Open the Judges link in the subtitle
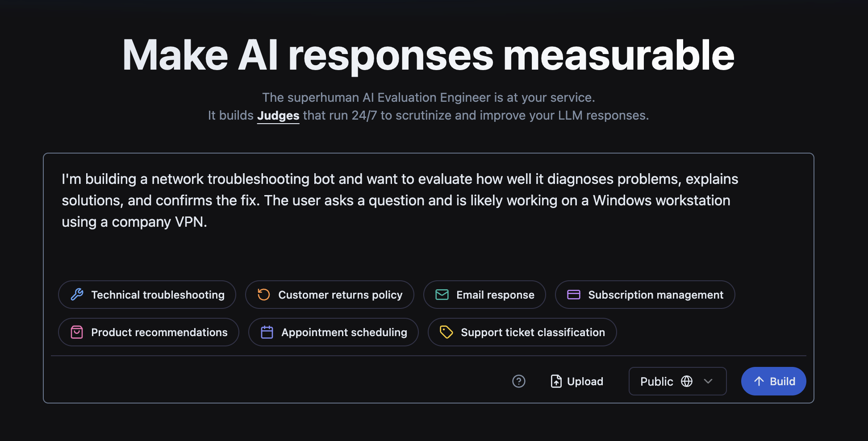The width and height of the screenshot is (868, 441). pos(278,115)
